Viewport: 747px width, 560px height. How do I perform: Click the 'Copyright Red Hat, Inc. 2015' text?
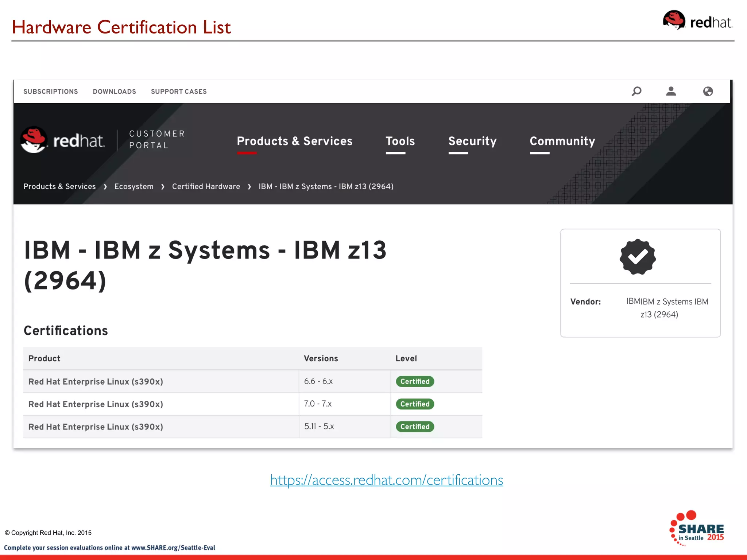48,533
